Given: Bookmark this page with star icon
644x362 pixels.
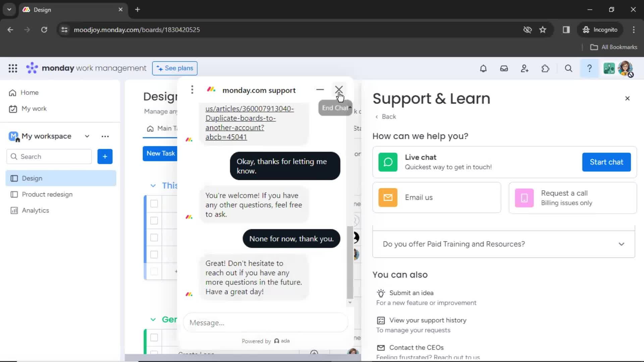Looking at the screenshot, I should [543, 30].
